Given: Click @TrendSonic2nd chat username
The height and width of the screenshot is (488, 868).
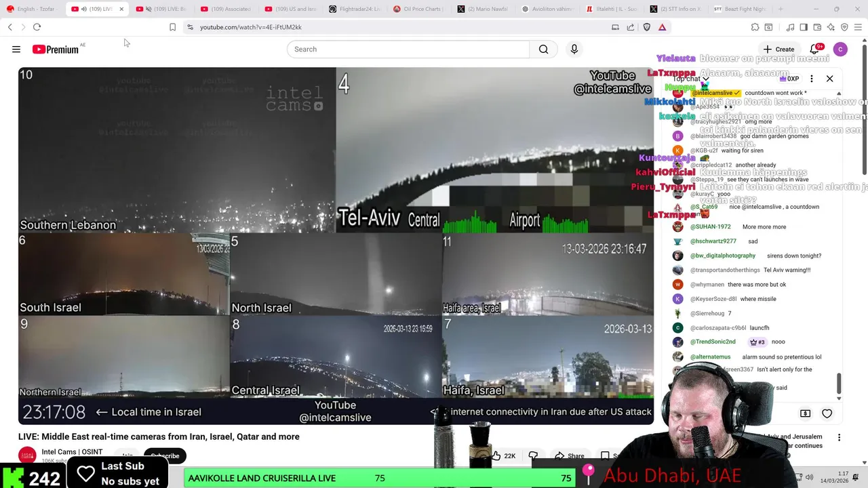Looking at the screenshot, I should point(713,342).
